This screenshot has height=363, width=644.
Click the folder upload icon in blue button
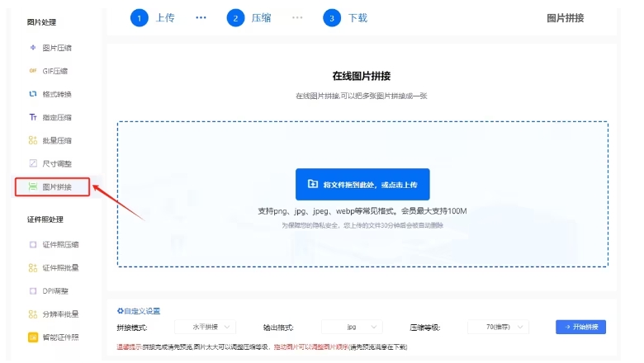click(313, 184)
